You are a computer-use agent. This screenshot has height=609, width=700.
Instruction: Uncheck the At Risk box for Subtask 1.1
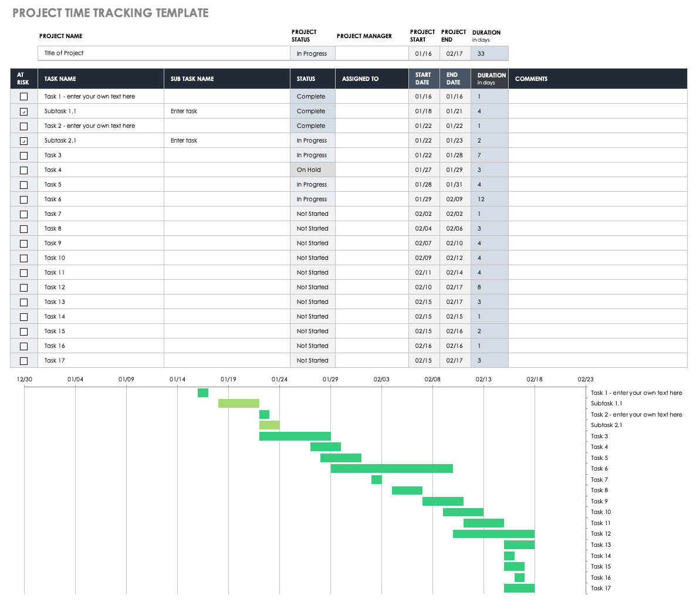click(x=24, y=111)
